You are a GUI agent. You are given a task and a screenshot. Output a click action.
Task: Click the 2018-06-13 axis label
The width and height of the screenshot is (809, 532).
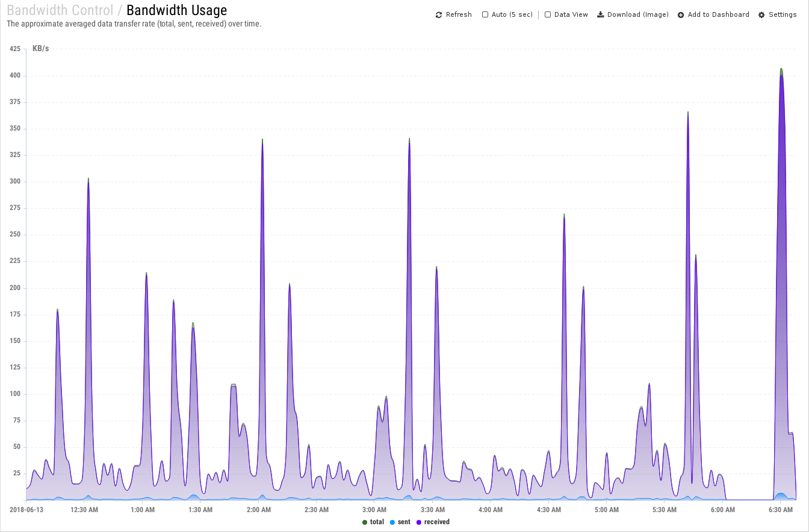point(26,510)
